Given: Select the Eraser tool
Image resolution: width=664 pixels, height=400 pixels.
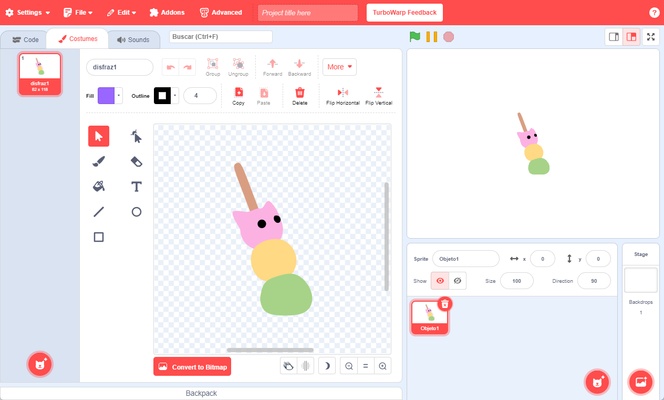Looking at the screenshot, I should 136,162.
